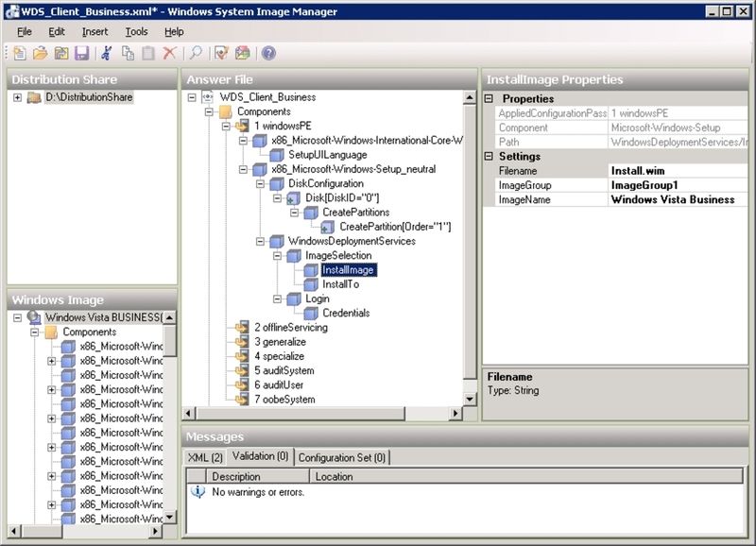Switch to the XML (2) messages tab
This screenshot has height=546, width=756.
(x=204, y=458)
